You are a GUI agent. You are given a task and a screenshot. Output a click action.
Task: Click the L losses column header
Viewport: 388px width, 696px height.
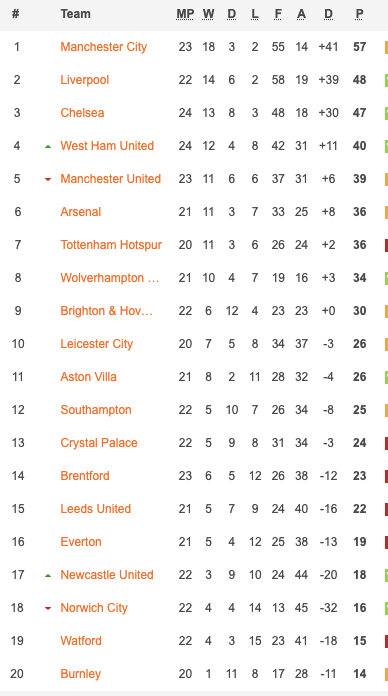tap(254, 14)
